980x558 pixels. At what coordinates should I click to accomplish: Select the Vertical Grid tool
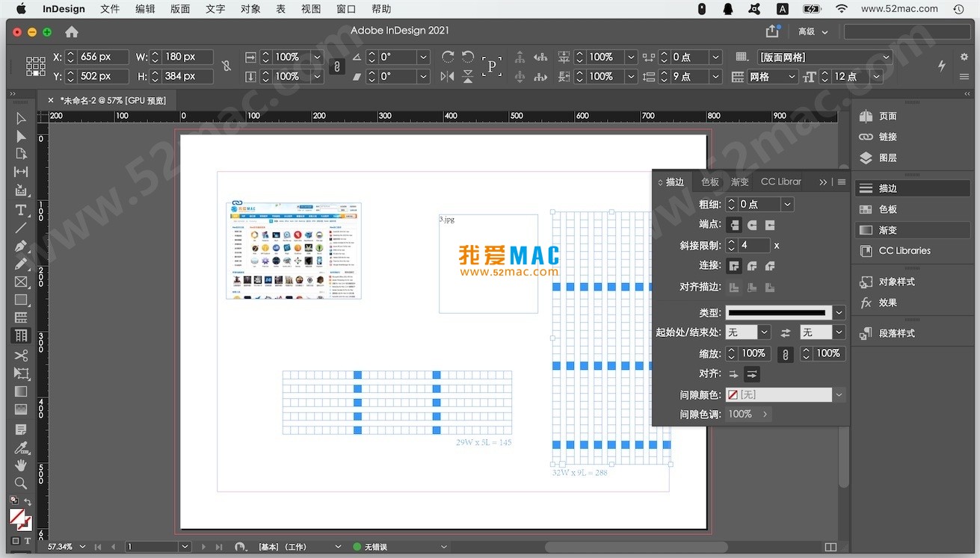[x=21, y=336]
